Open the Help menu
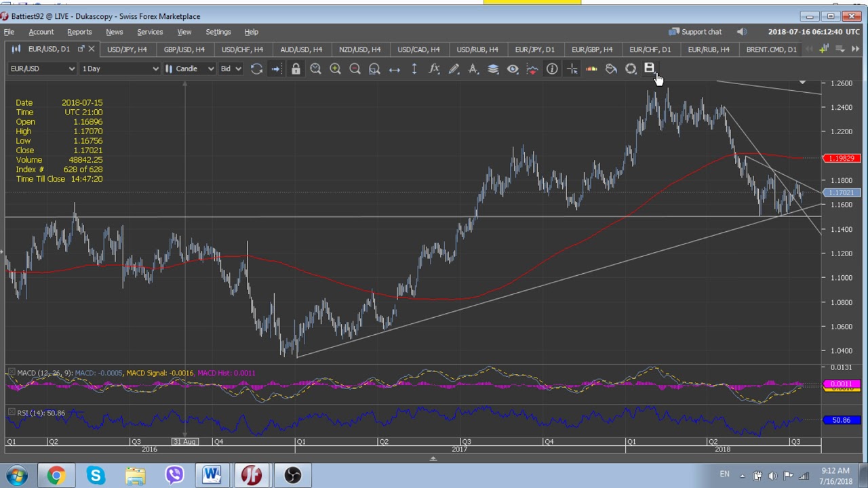 (252, 32)
